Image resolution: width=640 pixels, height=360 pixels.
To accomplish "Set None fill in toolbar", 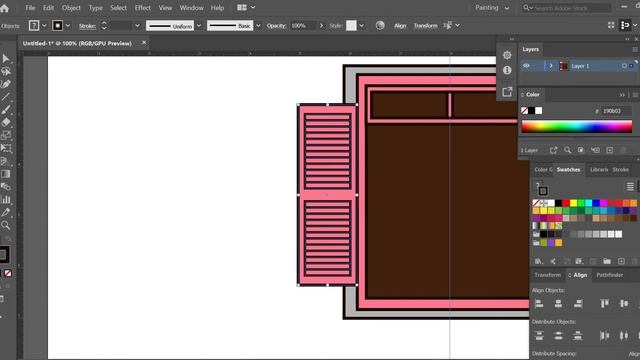I will click(8, 273).
